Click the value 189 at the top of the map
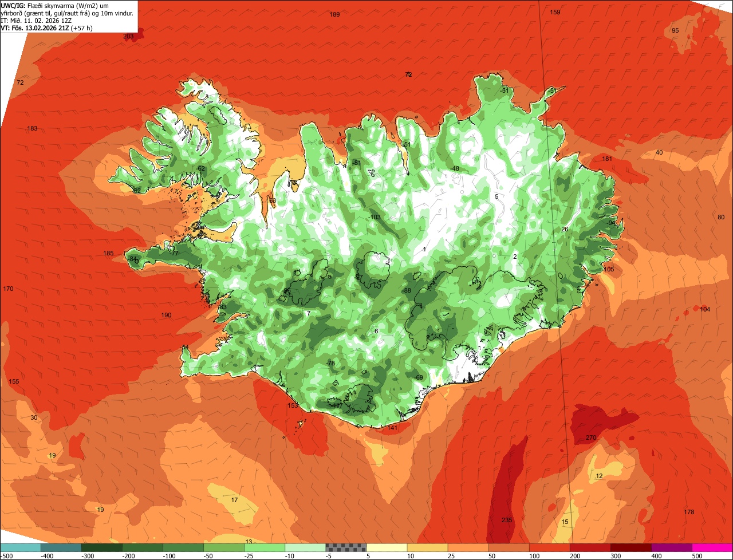 335,14
